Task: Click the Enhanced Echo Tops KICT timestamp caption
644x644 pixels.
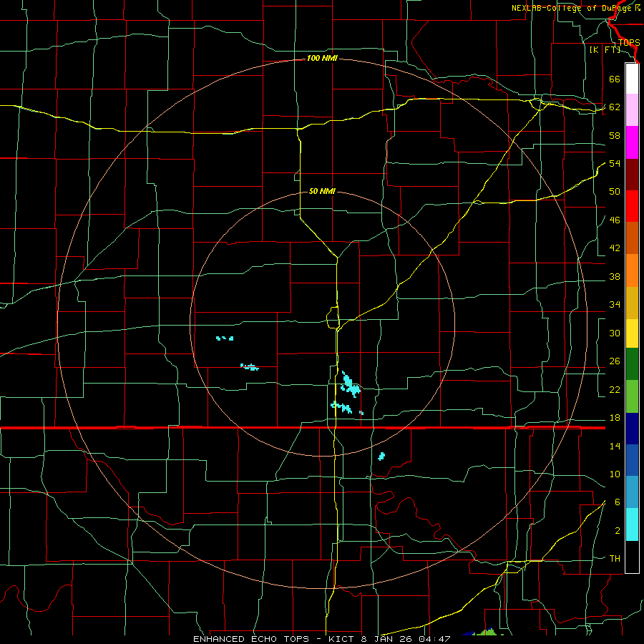Action: (322, 639)
